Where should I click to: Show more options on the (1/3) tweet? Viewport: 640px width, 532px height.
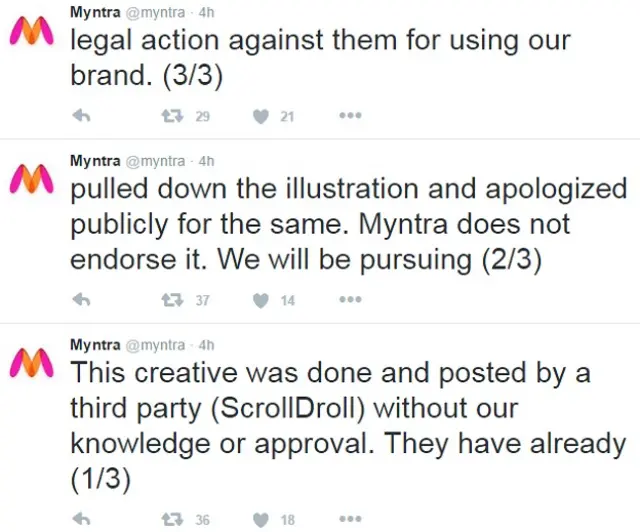[x=350, y=518]
